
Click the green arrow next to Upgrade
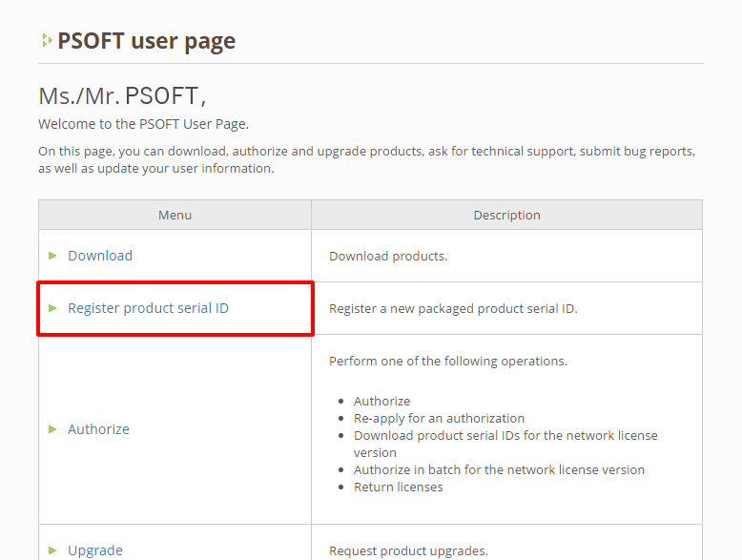53,550
